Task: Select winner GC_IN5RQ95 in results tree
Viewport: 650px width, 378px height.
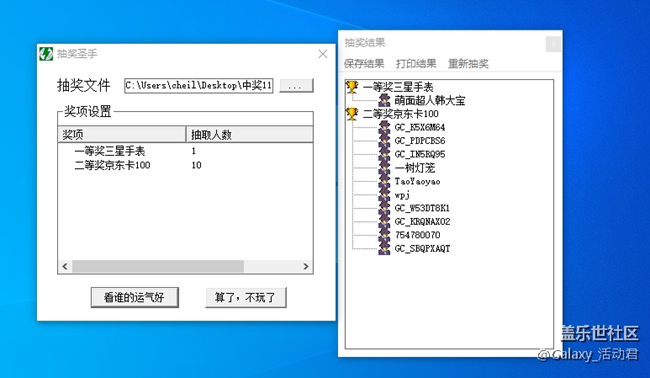Action: pos(420,154)
